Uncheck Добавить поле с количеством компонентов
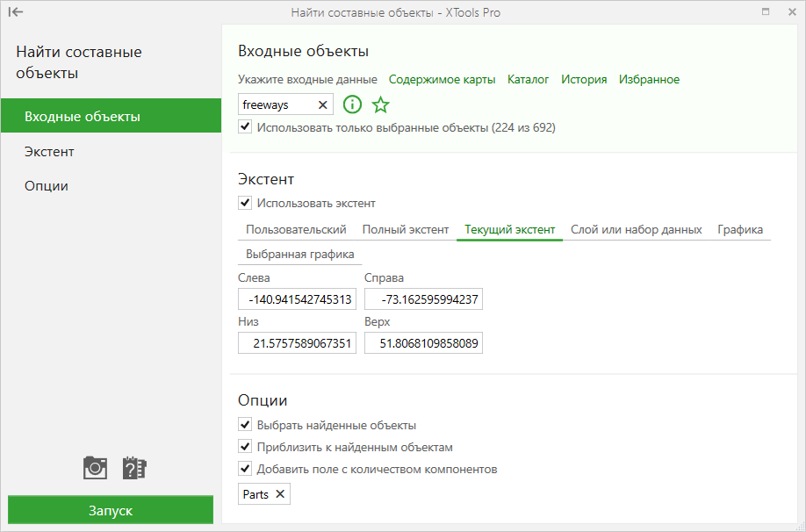 245,469
